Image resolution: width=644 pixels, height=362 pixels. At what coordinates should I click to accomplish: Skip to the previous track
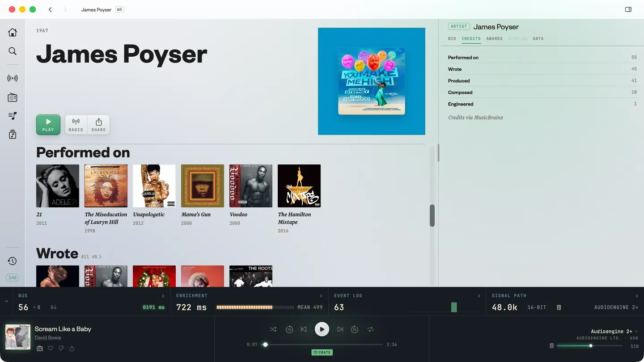click(x=304, y=329)
